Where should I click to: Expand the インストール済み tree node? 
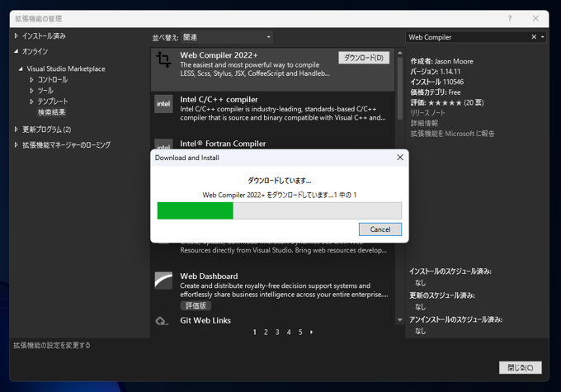point(16,35)
